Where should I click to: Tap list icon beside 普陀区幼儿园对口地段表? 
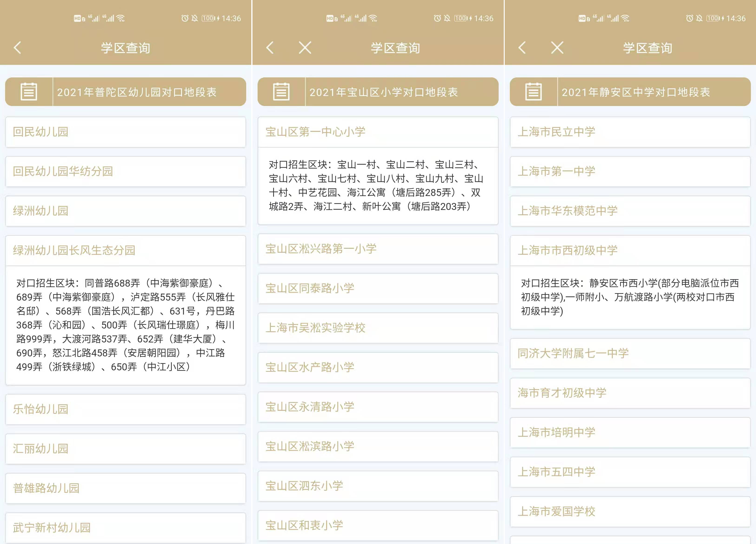29,92
